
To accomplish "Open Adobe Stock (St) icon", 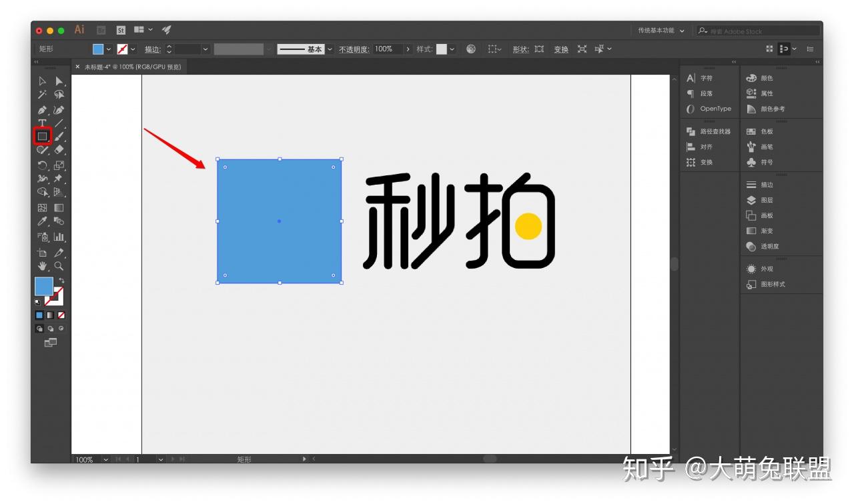I will pyautogui.click(x=121, y=30).
